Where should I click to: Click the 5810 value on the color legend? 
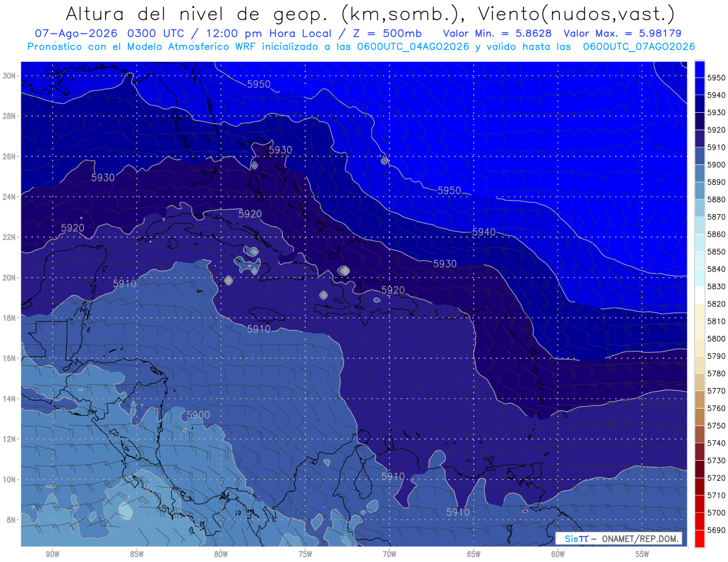point(716,321)
